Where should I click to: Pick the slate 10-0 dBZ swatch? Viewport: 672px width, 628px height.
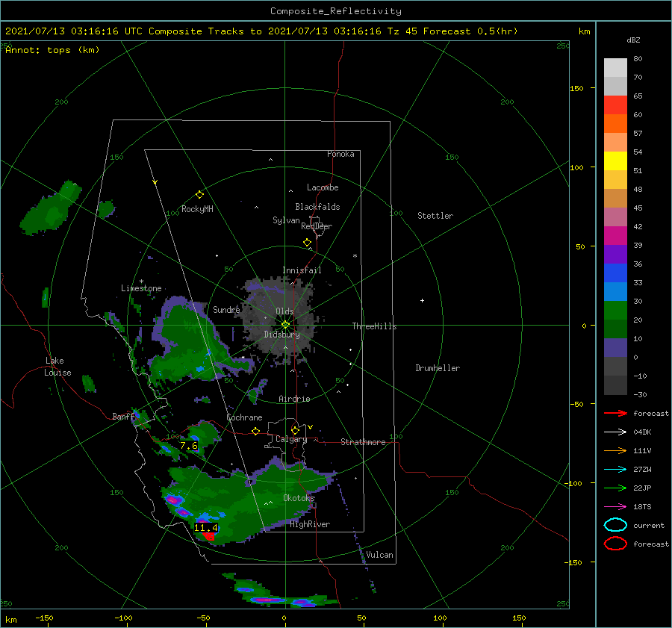615,348
